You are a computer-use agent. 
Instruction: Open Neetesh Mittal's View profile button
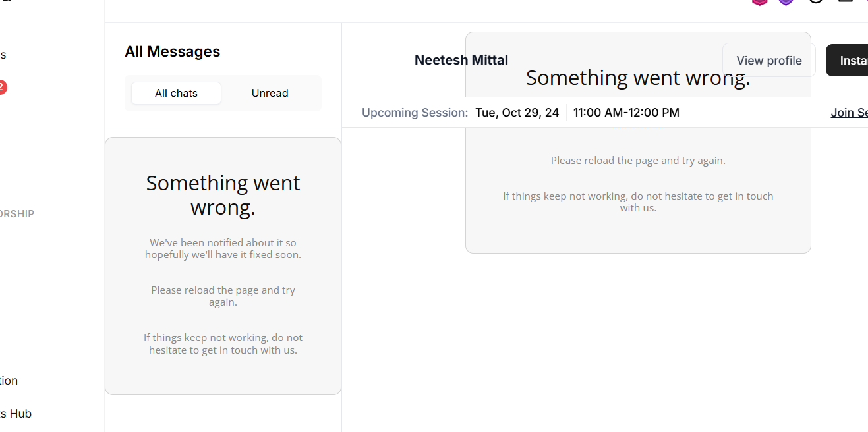pos(768,61)
